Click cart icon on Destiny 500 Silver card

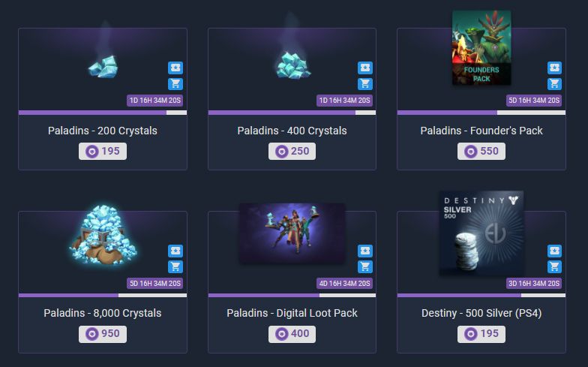click(554, 267)
